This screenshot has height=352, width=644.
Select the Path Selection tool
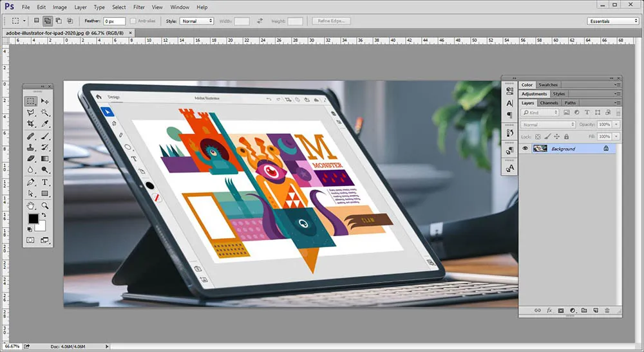30,193
